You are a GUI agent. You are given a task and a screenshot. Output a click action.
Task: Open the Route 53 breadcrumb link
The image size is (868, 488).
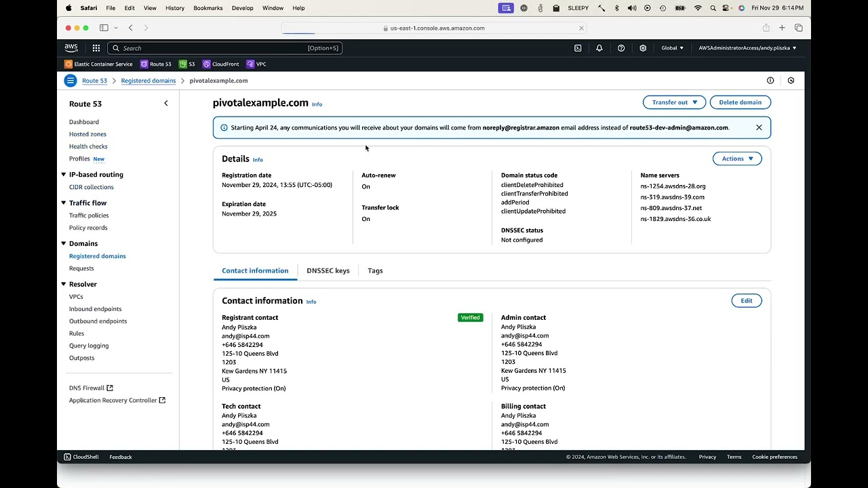(x=94, y=81)
